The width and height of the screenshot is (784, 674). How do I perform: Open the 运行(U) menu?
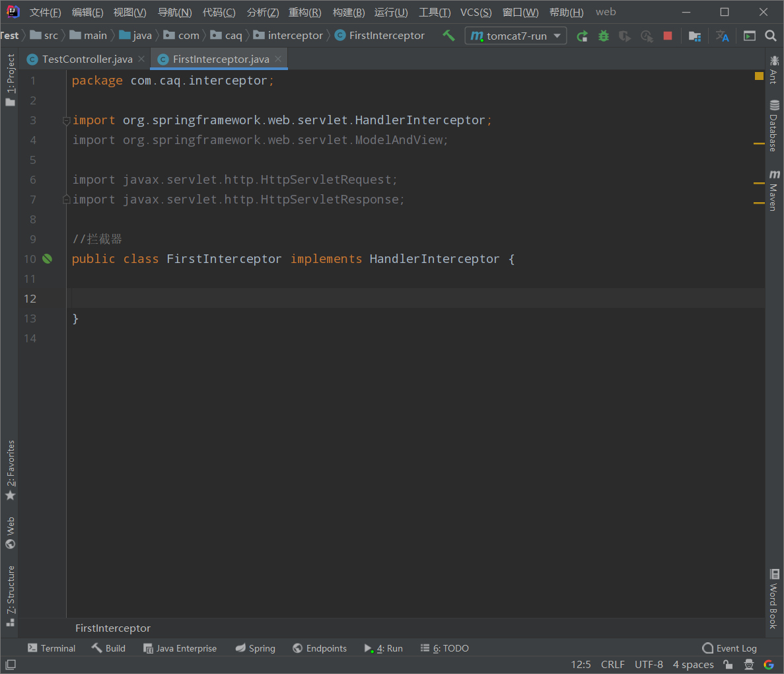click(x=391, y=12)
